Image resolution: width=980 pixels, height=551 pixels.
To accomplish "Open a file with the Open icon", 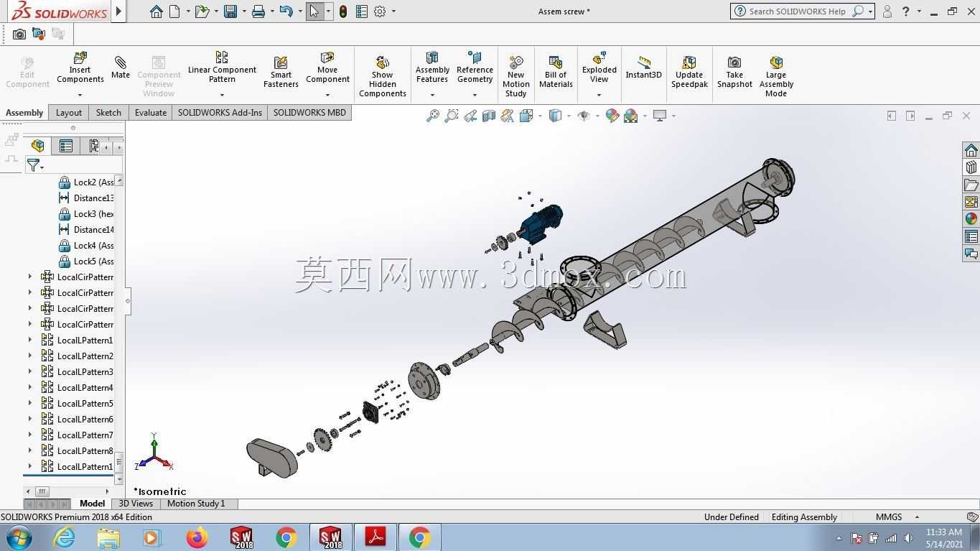I will 202,11.
